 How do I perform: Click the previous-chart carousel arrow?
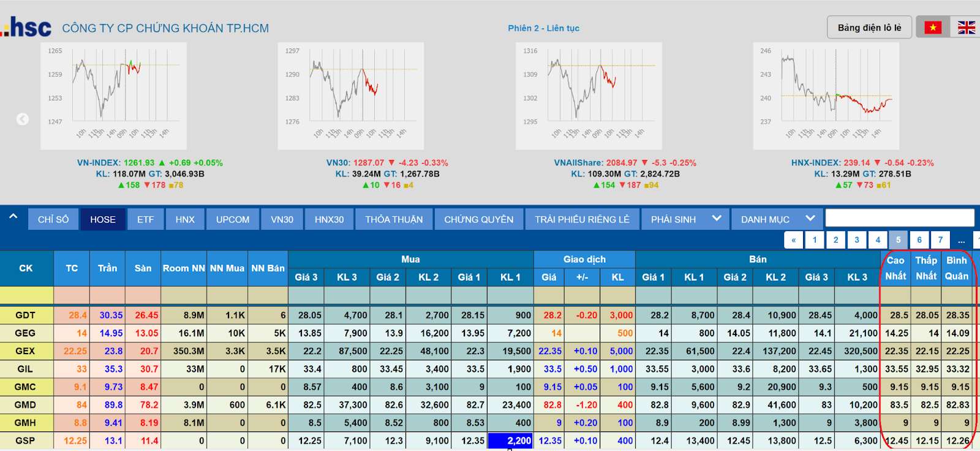[x=23, y=119]
